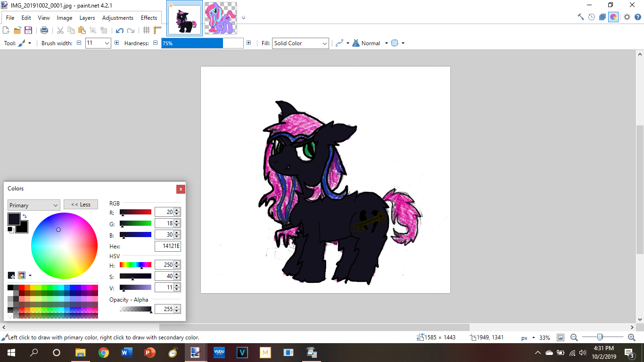Click the Save icon in toolbar

[x=28, y=30]
